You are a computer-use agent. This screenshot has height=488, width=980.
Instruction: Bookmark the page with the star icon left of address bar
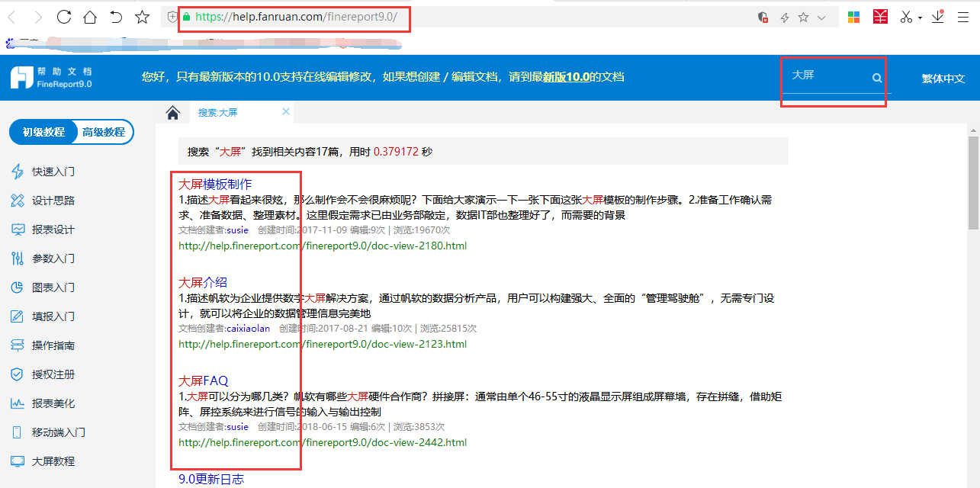142,17
